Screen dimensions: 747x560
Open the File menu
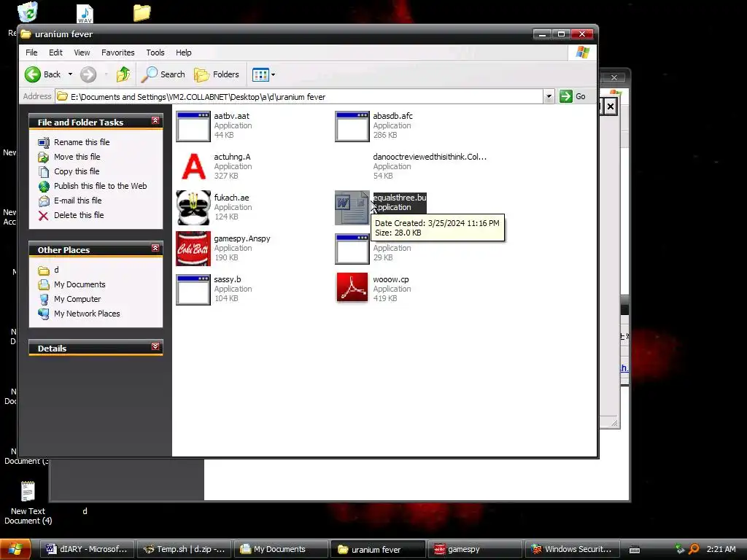point(31,52)
